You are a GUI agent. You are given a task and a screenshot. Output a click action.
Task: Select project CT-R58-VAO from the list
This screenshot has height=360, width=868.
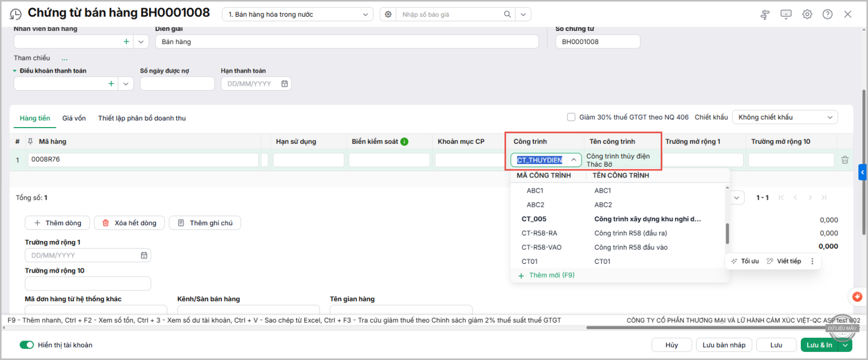click(x=617, y=247)
